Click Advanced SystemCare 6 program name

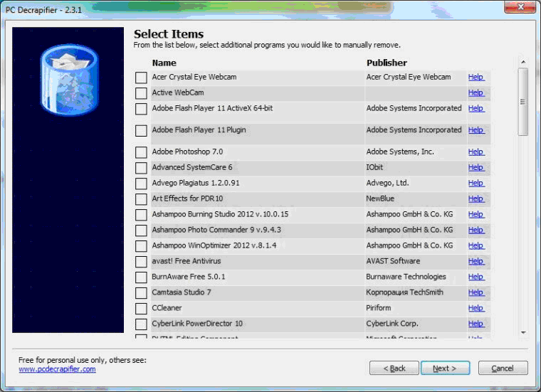[192, 167]
